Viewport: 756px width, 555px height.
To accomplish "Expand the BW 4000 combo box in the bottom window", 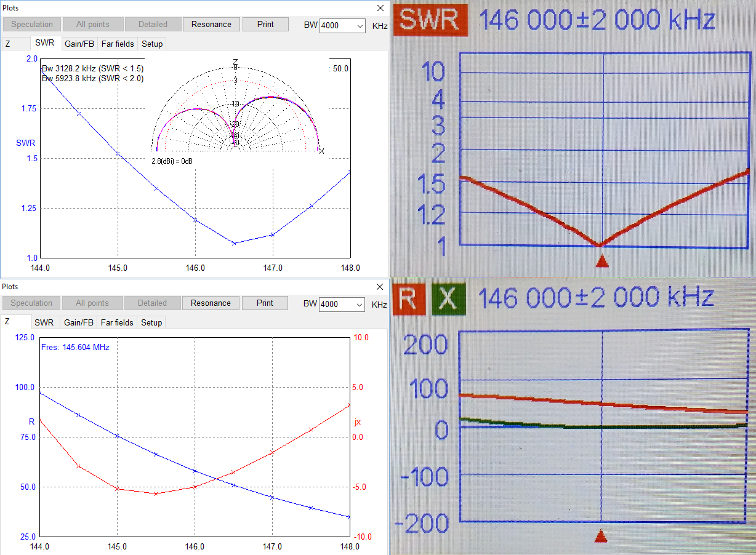I will point(360,305).
